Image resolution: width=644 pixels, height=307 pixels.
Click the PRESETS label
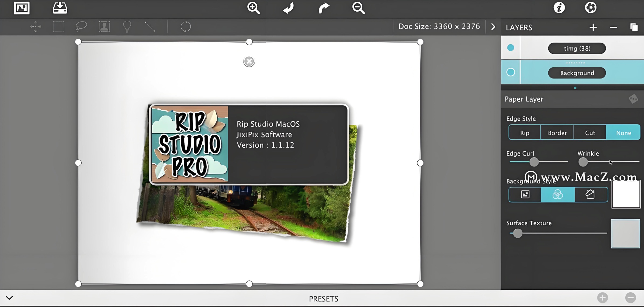click(x=323, y=299)
